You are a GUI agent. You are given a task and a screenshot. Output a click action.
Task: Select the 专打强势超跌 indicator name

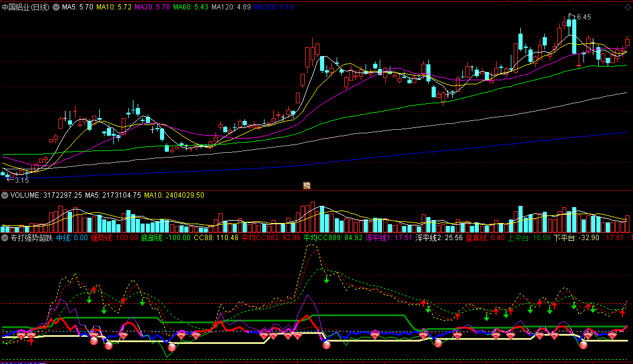point(31,238)
